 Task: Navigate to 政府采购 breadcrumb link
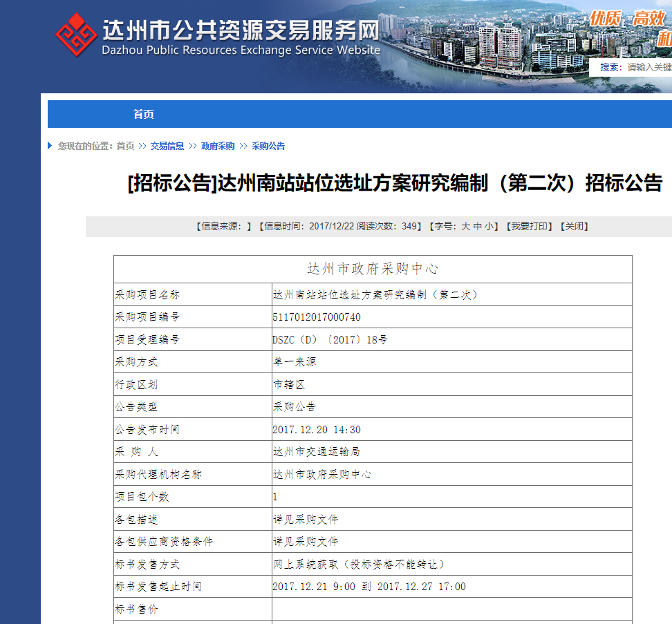218,146
